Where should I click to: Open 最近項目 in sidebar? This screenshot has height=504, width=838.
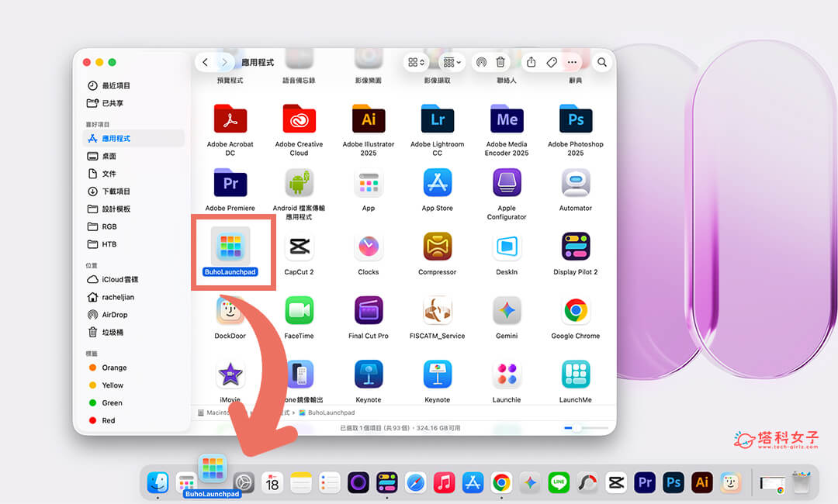[x=133, y=85]
